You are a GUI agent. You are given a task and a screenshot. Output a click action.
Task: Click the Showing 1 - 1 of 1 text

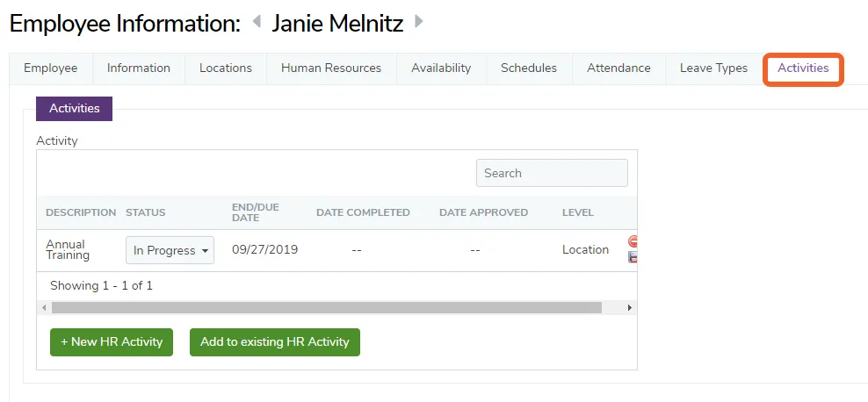pos(101,286)
